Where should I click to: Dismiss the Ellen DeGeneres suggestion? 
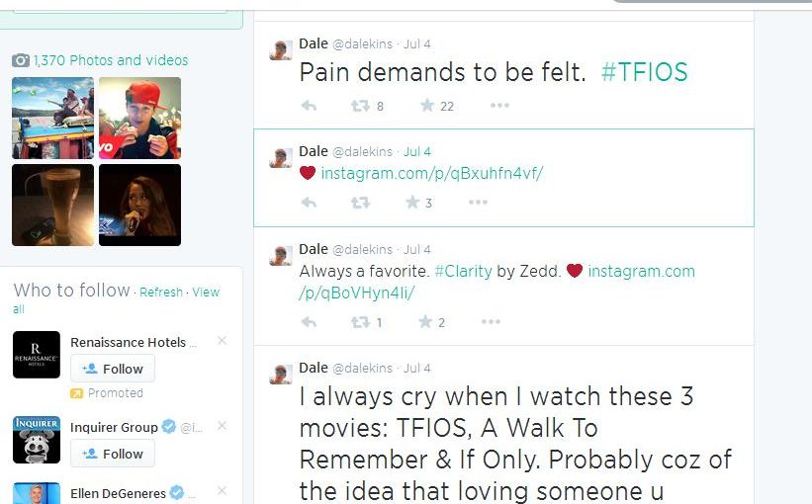click(x=223, y=490)
